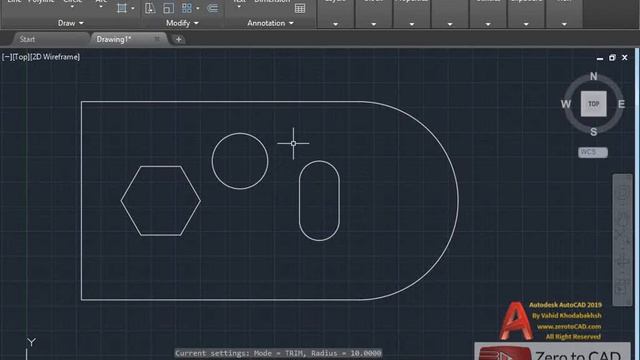Open the WCS coordinate system dropdown
This screenshot has height=360, width=640.
coord(593,152)
